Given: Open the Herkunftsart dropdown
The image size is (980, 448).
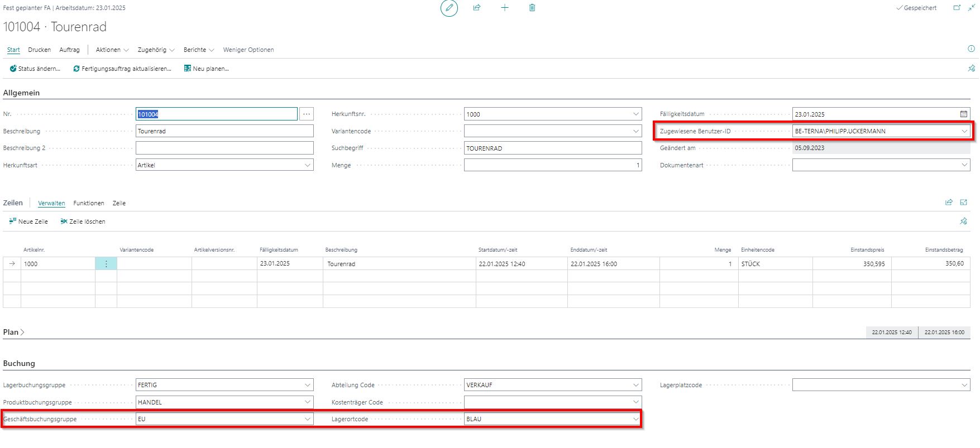Looking at the screenshot, I should coord(308,165).
